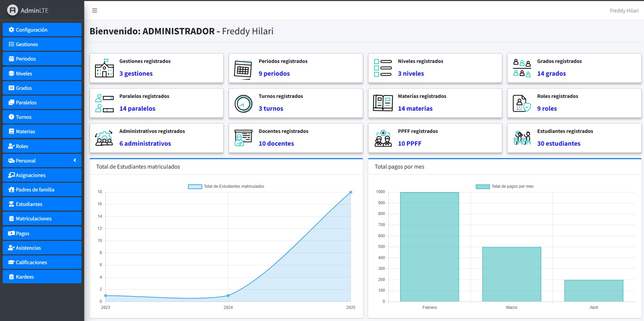The width and height of the screenshot is (644, 321).
Task: Open the Freddy Hilari user menu
Action: click(624, 11)
